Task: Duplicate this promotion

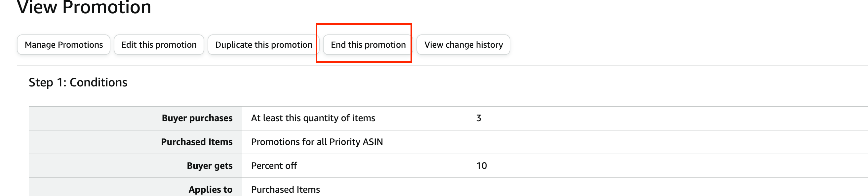Action: (263, 44)
